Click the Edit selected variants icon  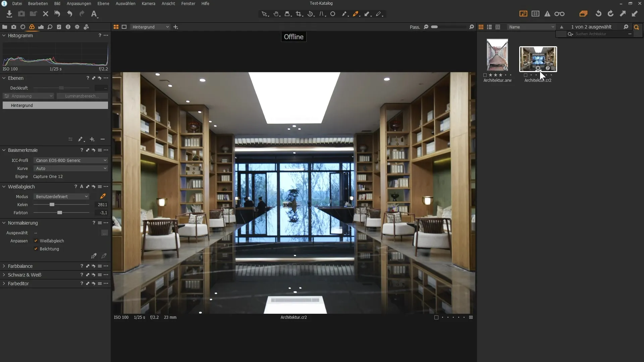point(583,14)
